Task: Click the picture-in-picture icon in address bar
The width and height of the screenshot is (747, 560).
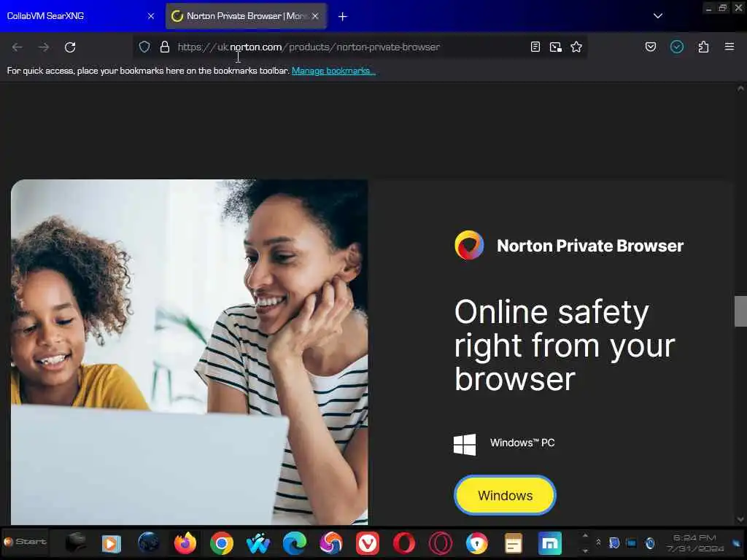Action: tap(555, 47)
